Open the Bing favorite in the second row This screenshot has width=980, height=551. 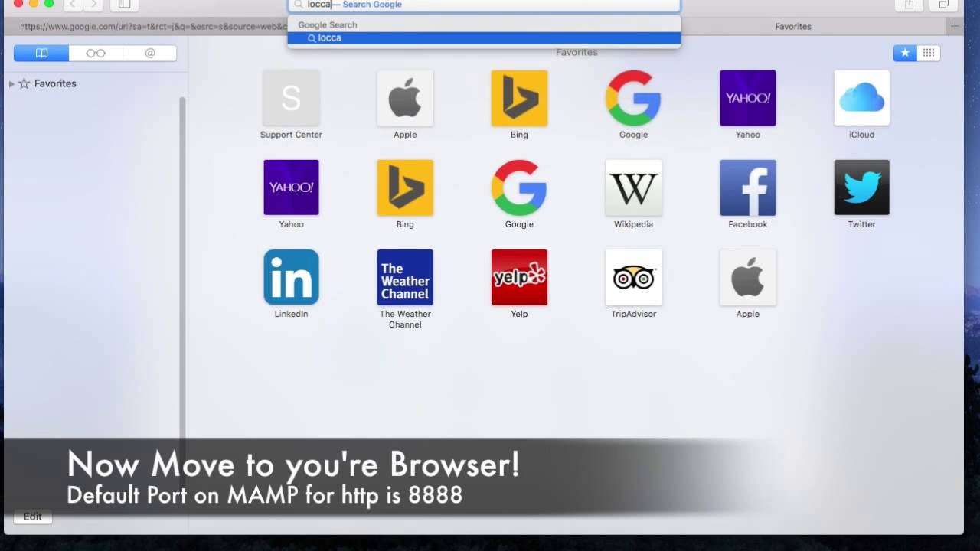[x=405, y=187]
